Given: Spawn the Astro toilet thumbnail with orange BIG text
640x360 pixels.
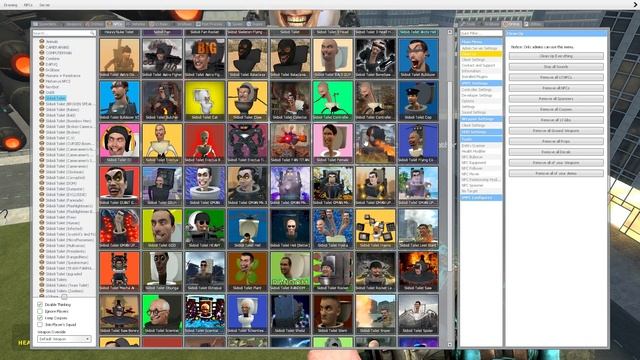Looking at the screenshot, I should [205, 58].
